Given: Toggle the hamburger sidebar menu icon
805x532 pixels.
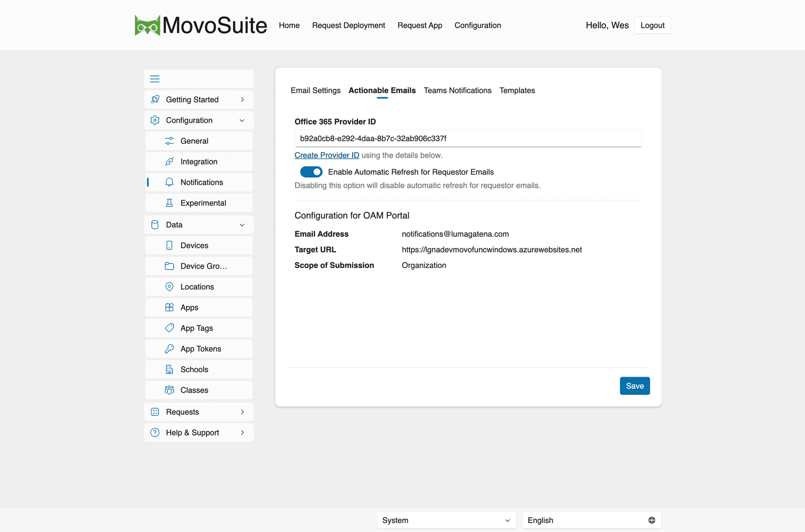Looking at the screenshot, I should point(155,79).
